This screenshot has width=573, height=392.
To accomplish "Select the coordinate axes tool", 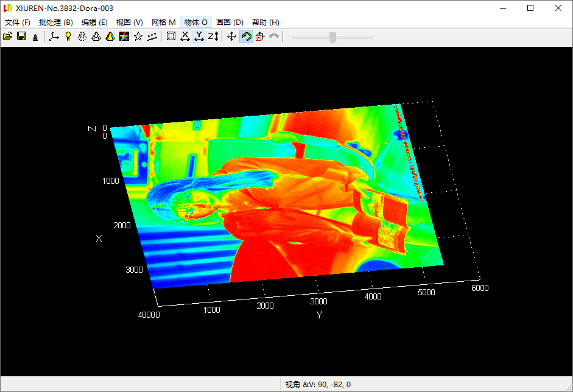I will tap(54, 36).
